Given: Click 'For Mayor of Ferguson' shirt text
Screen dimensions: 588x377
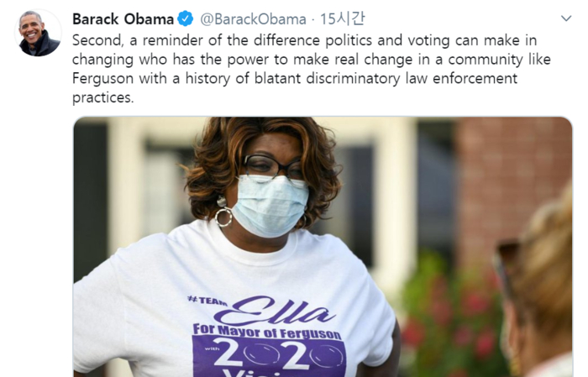Looking at the screenshot, I should [x=266, y=332].
